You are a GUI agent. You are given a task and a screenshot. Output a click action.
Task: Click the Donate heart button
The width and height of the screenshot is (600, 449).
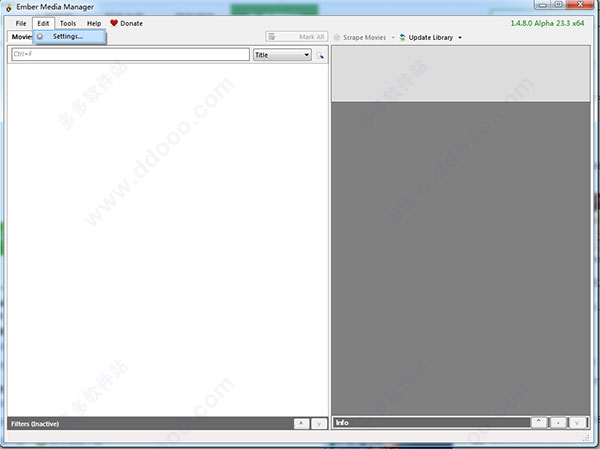126,23
